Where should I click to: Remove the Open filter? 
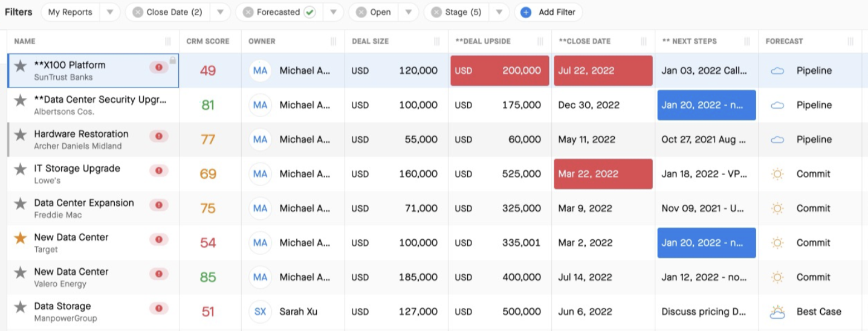(x=361, y=12)
